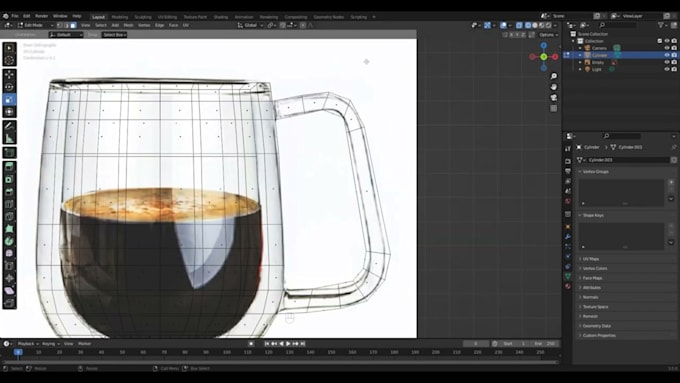
Task: Open the Modifiers wrench properties tab
Action: coord(568,237)
